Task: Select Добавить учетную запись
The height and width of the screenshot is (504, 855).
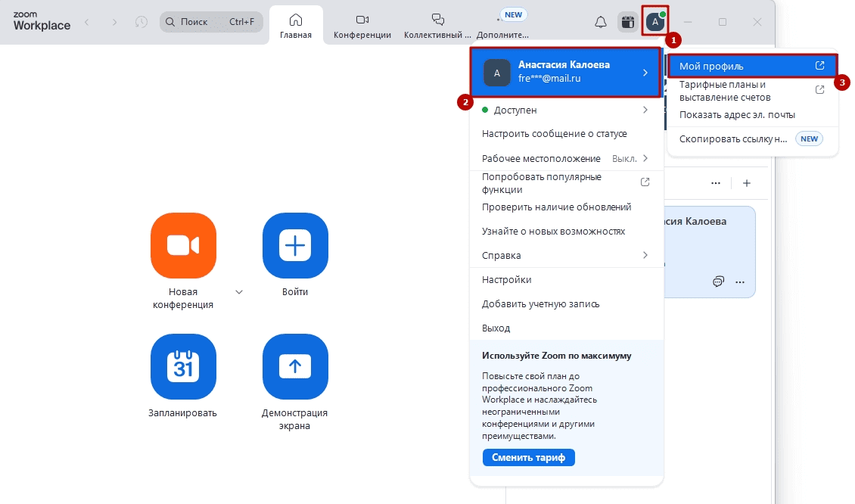Action: coord(567,303)
